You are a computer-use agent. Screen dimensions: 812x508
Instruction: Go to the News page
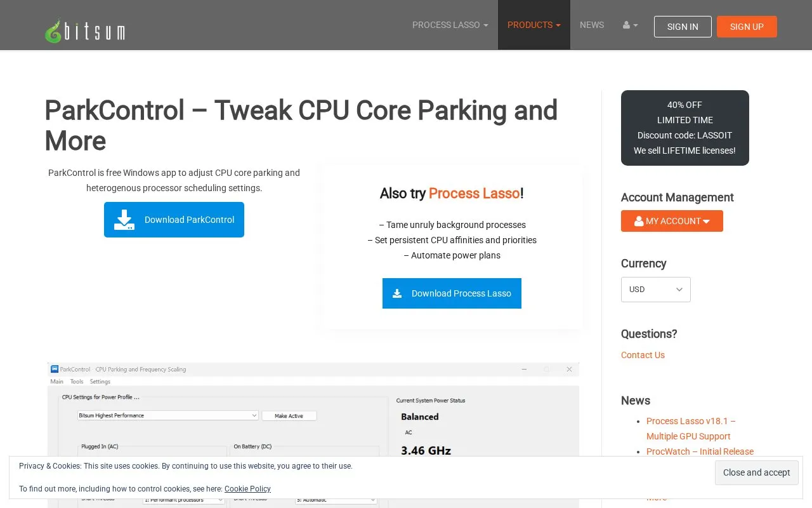[592, 25]
